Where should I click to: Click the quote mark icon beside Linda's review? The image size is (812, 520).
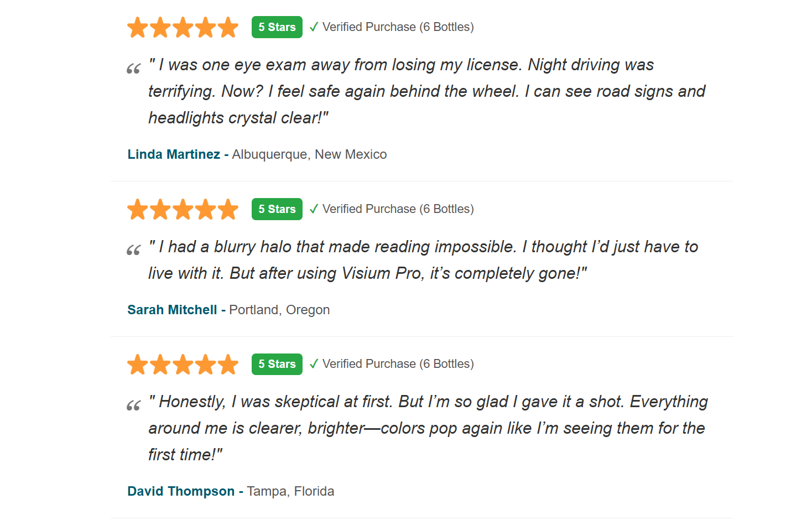tap(133, 69)
